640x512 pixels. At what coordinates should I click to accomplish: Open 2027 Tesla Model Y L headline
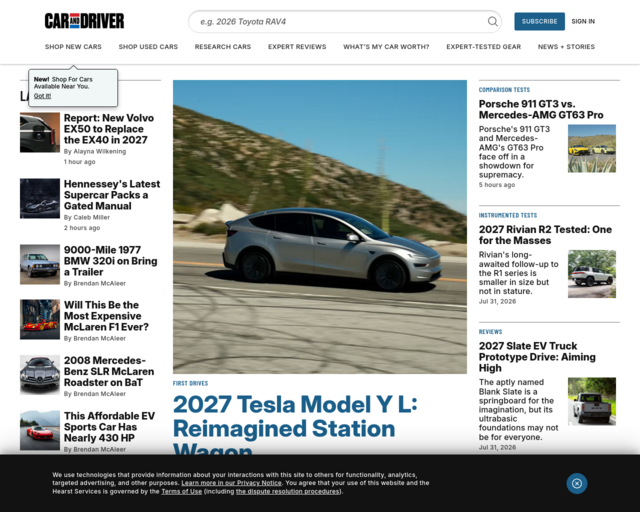pyautogui.click(x=295, y=425)
